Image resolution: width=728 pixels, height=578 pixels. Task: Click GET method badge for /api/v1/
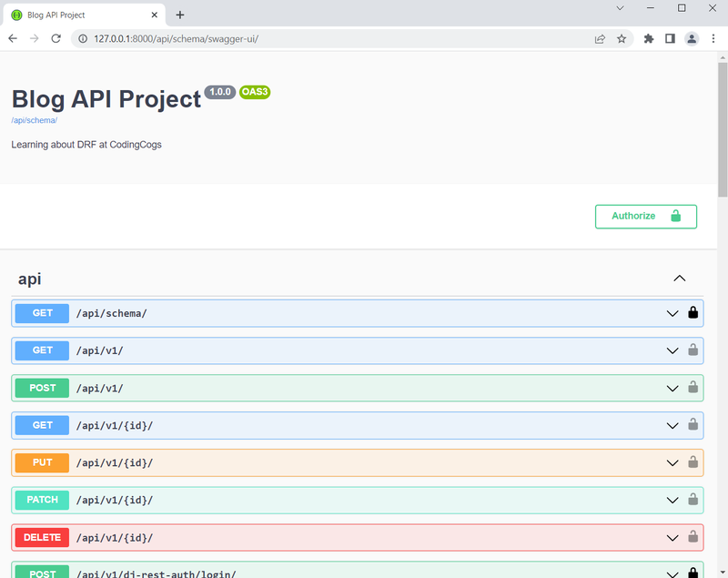coord(42,350)
